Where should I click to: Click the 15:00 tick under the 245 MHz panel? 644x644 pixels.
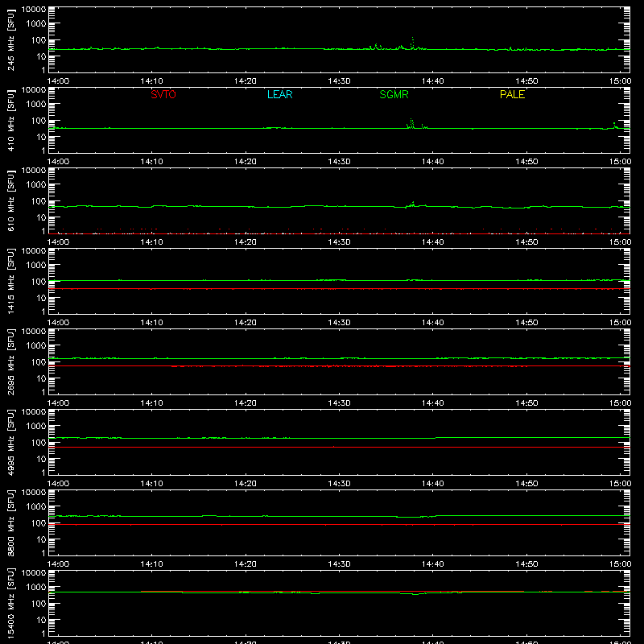(620, 81)
